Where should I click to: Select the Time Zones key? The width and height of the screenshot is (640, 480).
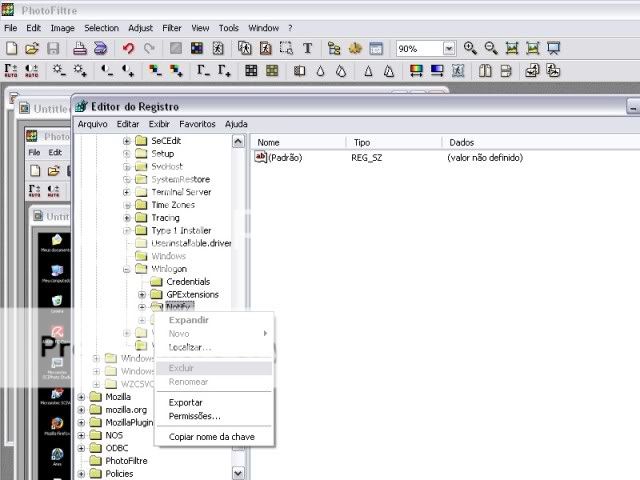173,205
